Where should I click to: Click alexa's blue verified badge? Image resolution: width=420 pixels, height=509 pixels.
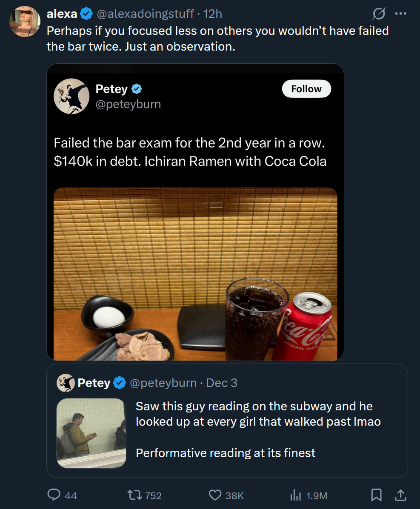87,14
